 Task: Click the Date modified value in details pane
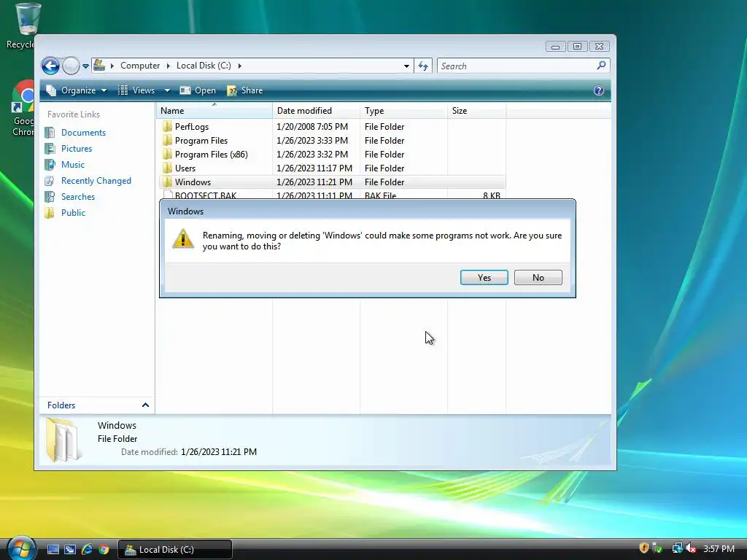pyautogui.click(x=219, y=452)
